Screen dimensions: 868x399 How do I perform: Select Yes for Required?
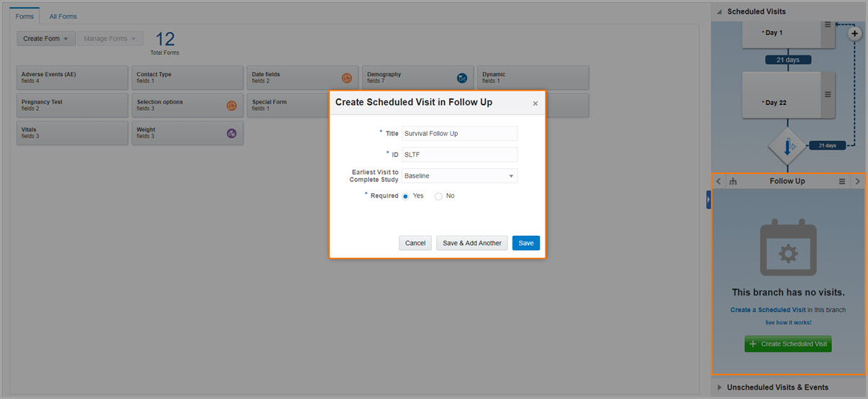[x=406, y=196]
